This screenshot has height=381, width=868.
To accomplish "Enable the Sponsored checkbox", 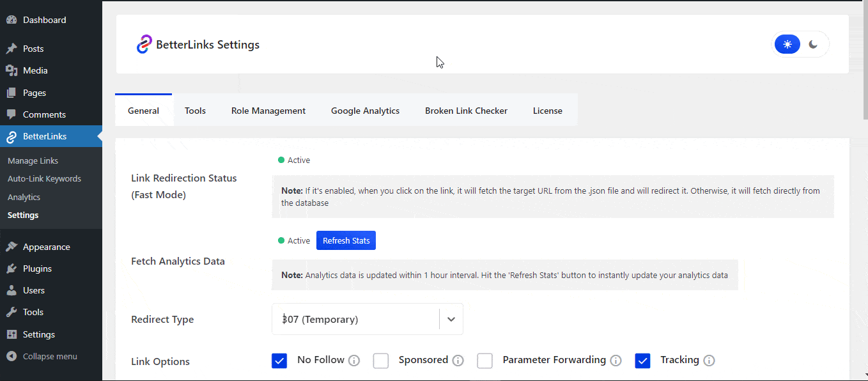I will pos(381,361).
